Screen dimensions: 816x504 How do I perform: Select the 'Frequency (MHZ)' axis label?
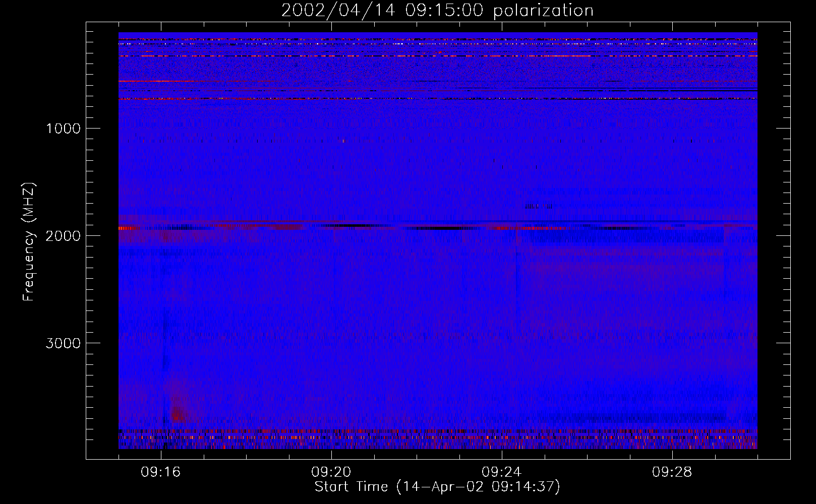pyautogui.click(x=28, y=242)
